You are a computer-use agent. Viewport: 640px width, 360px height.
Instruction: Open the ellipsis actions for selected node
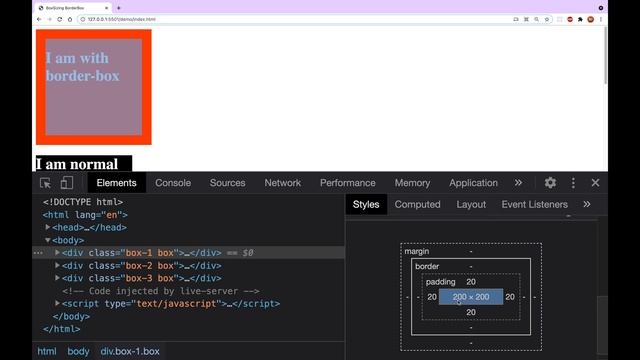(x=38, y=253)
